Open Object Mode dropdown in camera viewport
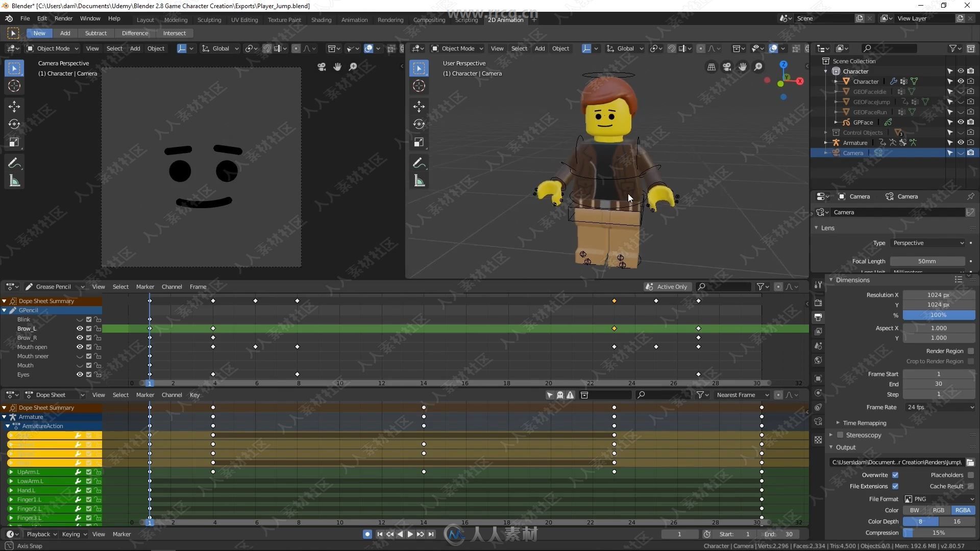 pos(53,48)
